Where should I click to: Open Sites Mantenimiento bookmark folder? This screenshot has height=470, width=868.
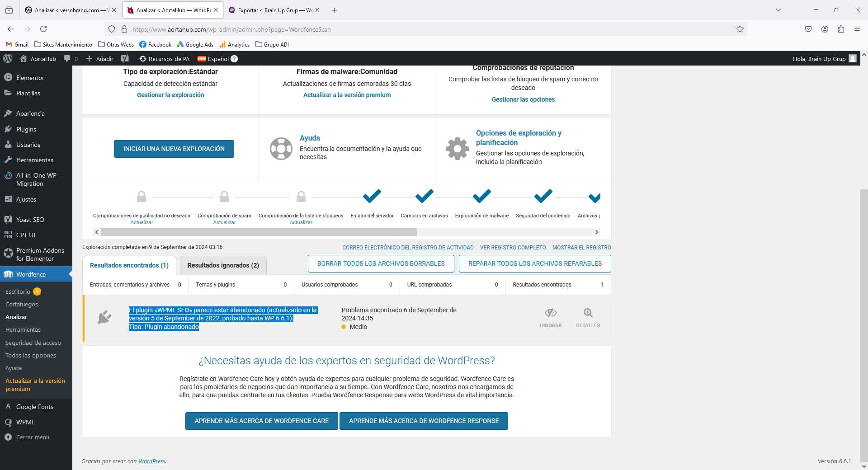pos(63,44)
